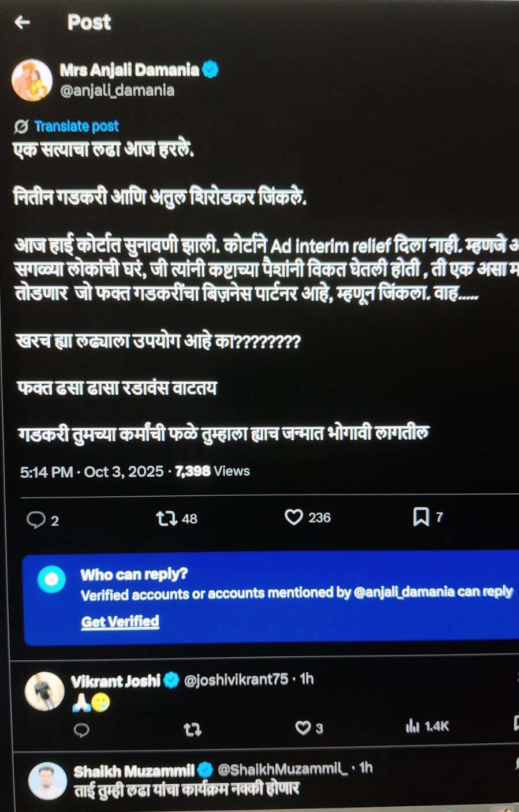Open the @anjali_damania handle
Screen dimensions: 519x812
pos(117,90)
